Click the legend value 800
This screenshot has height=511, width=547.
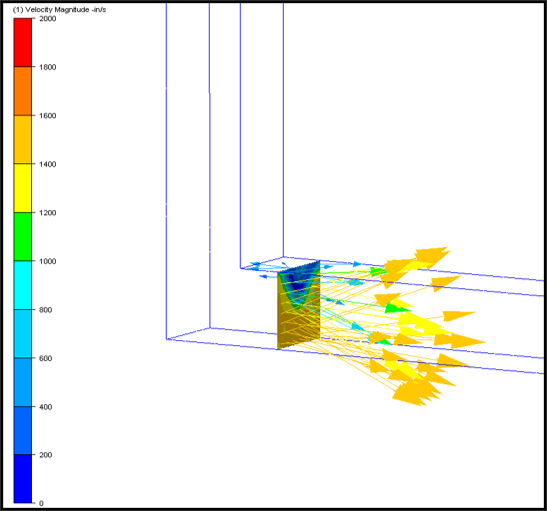click(45, 309)
